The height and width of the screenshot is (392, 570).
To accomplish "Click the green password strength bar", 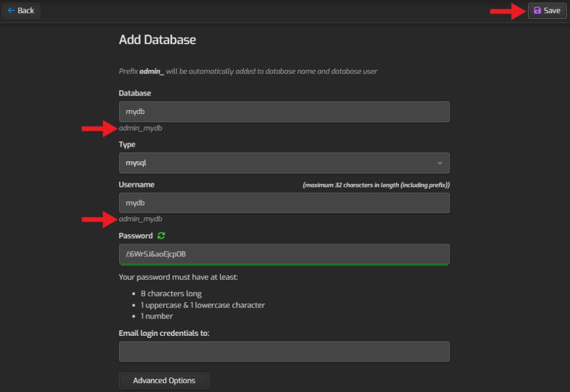I will [x=284, y=265].
